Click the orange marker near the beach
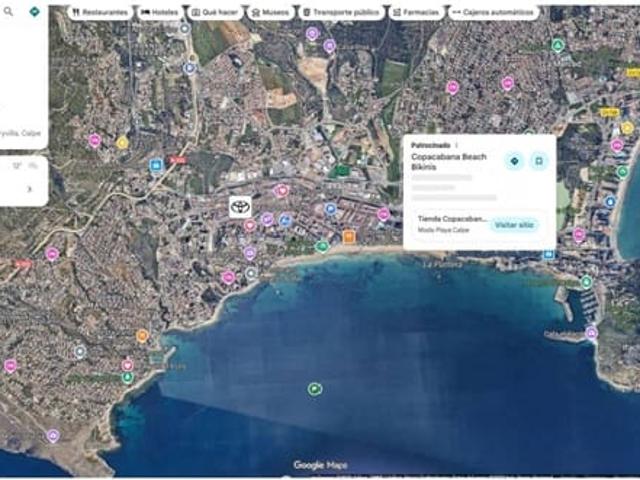The height and width of the screenshot is (480, 640). click(x=349, y=237)
